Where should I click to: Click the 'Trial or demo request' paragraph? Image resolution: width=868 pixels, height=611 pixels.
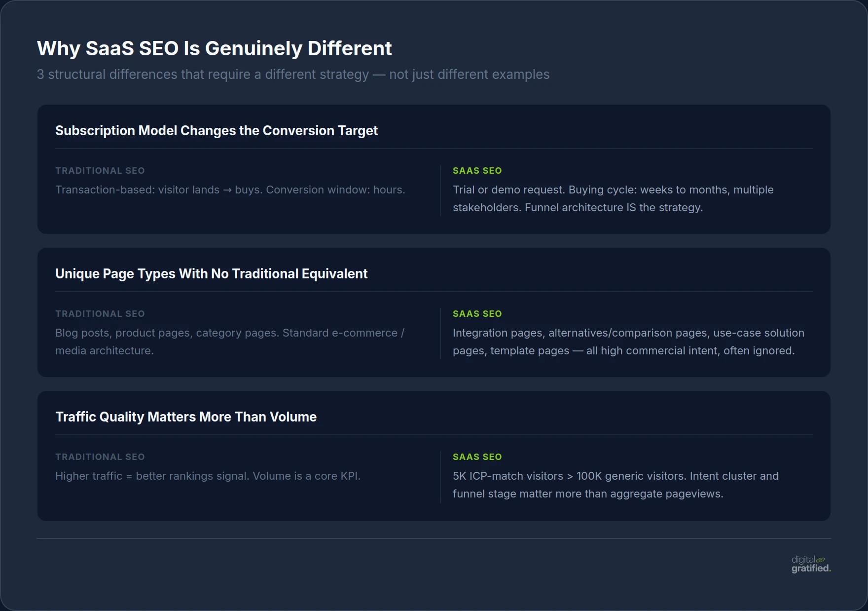tap(613, 199)
